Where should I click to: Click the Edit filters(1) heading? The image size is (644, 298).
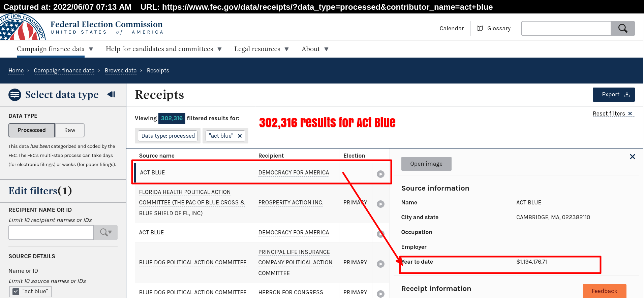40,191
